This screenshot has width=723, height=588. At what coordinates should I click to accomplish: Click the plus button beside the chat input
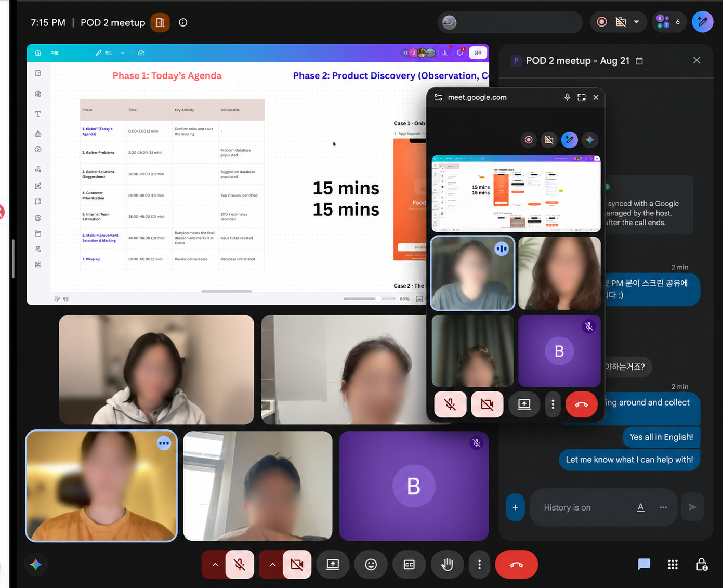(515, 507)
